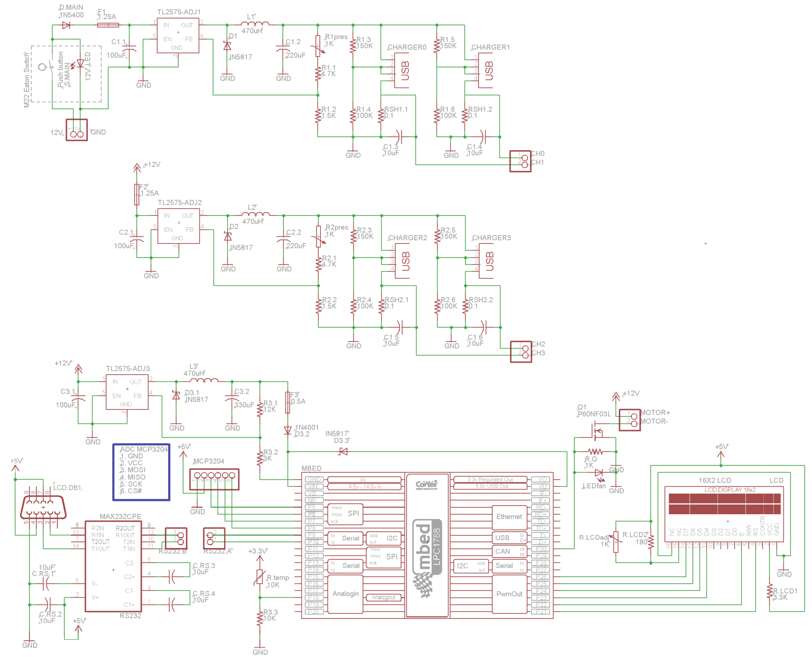Click the LEDfan LED symbol

click(x=599, y=473)
